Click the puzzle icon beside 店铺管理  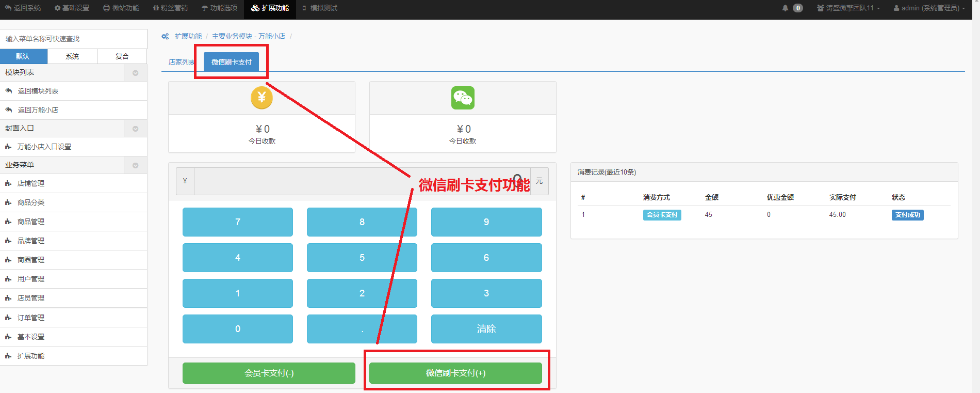[x=8, y=183]
